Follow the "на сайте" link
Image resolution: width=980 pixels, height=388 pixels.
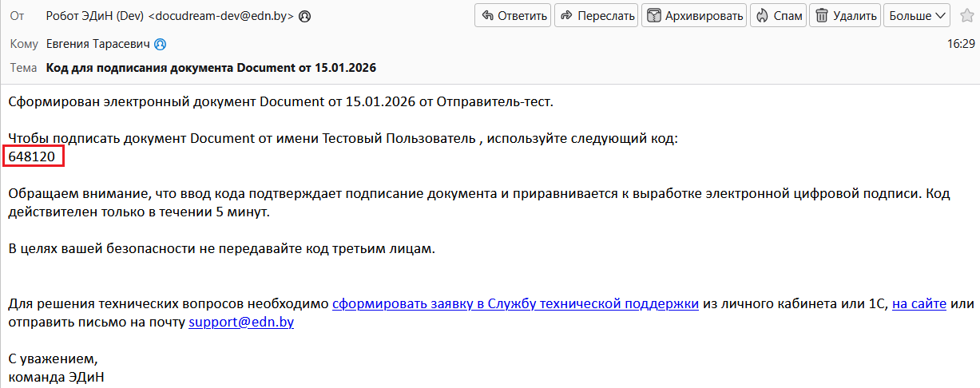tap(919, 303)
